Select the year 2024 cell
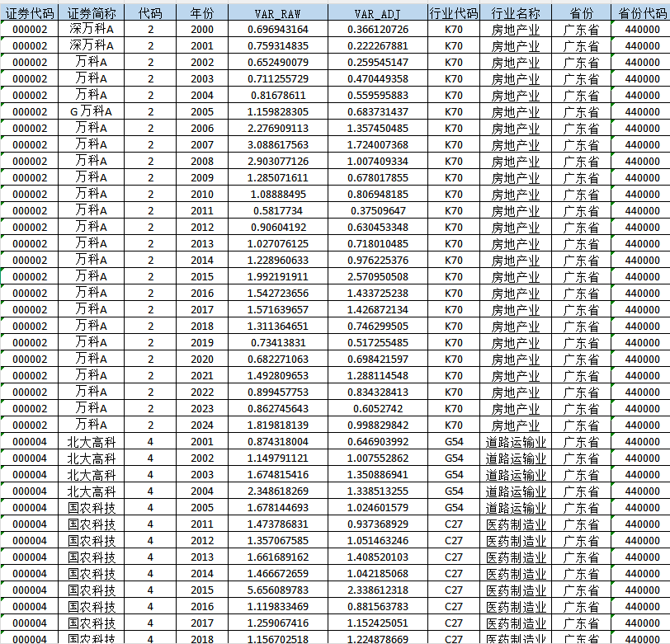This screenshot has height=644, width=670. click(201, 425)
